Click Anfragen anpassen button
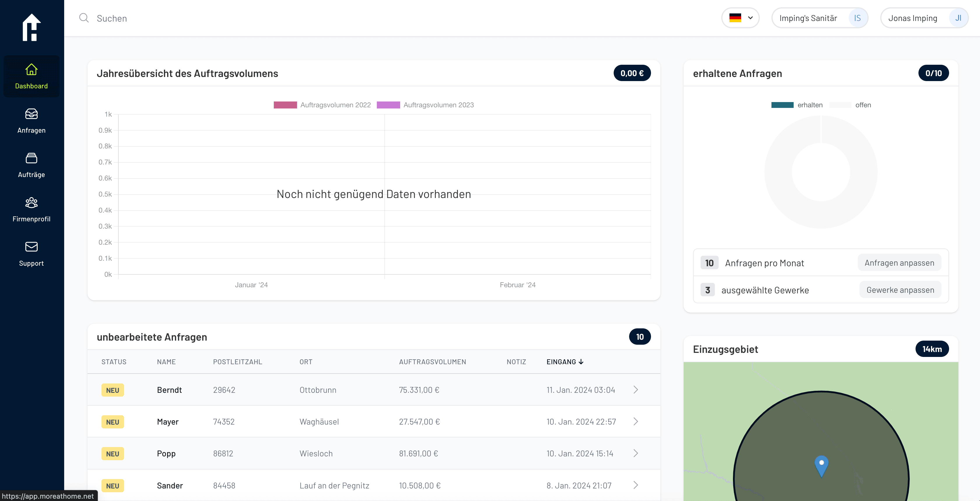The height and width of the screenshot is (501, 980). coord(899,263)
